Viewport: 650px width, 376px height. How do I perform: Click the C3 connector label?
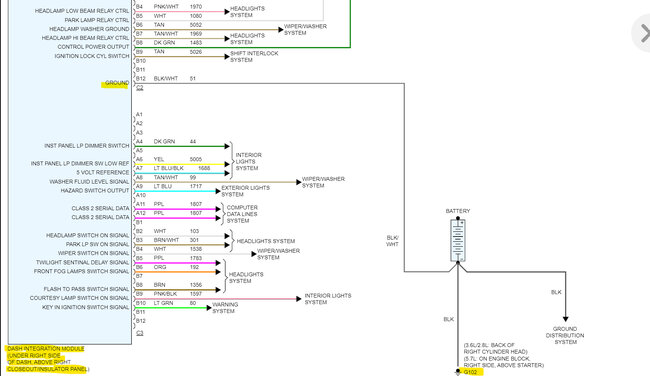140,333
